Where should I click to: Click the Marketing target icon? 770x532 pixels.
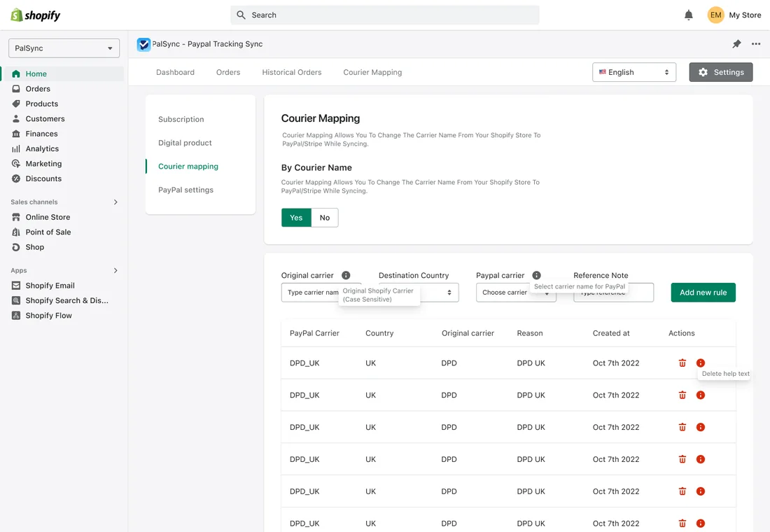pyautogui.click(x=16, y=164)
